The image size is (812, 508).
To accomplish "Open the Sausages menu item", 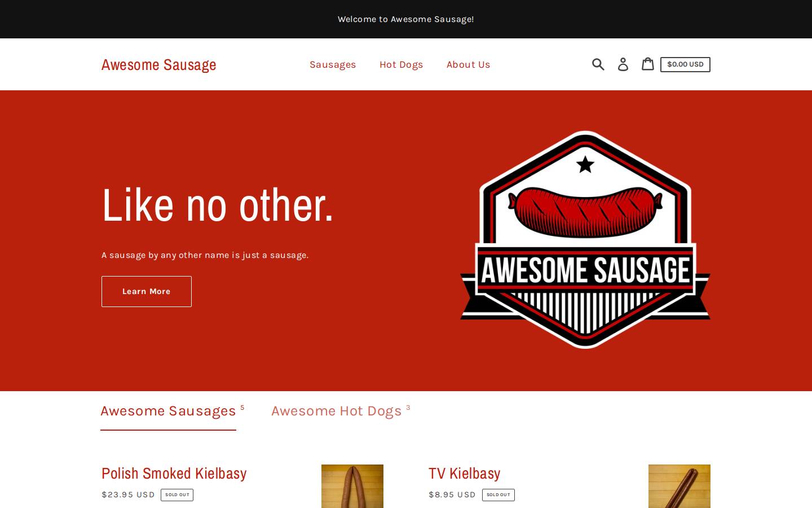I will pyautogui.click(x=333, y=64).
